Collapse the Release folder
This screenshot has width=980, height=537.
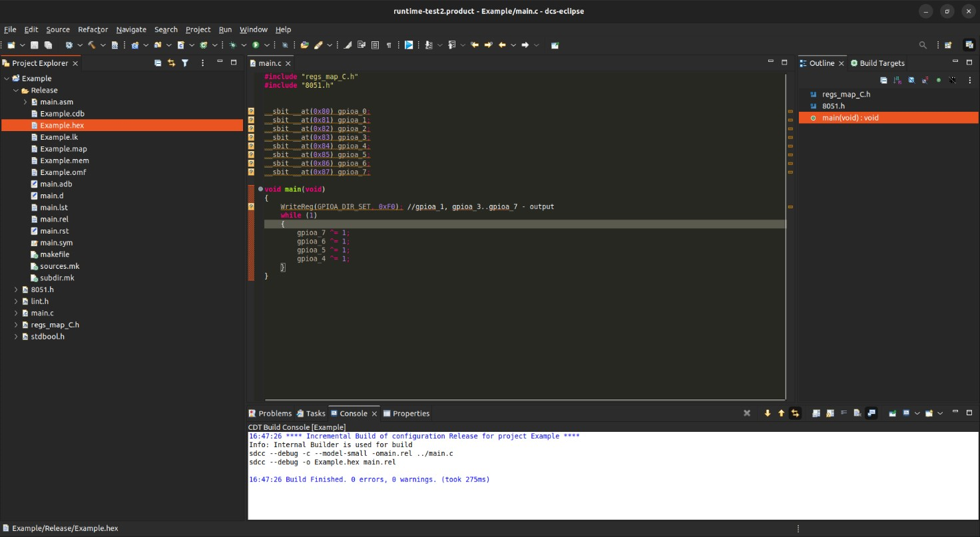click(16, 90)
